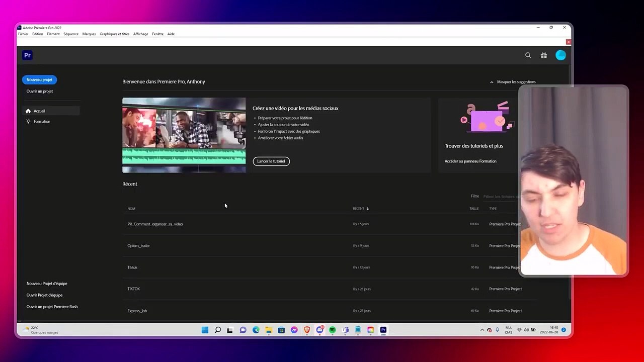Open project PR_Comment_organiser_sa_video

coord(155,224)
